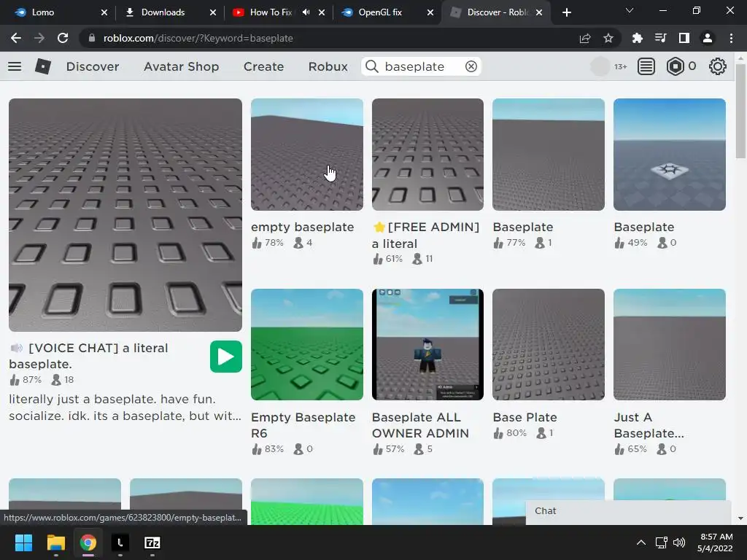Open the Base Plate game thumbnail
This screenshot has width=747, height=560.
549,344
